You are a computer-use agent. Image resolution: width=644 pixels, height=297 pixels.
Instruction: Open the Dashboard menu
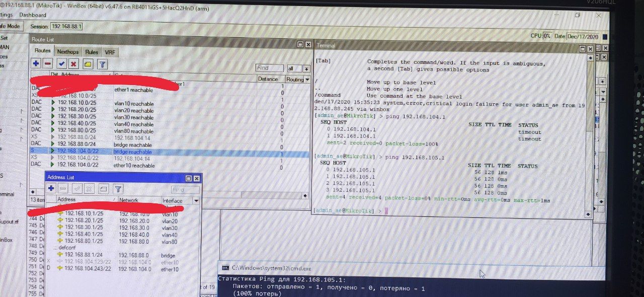tap(33, 15)
